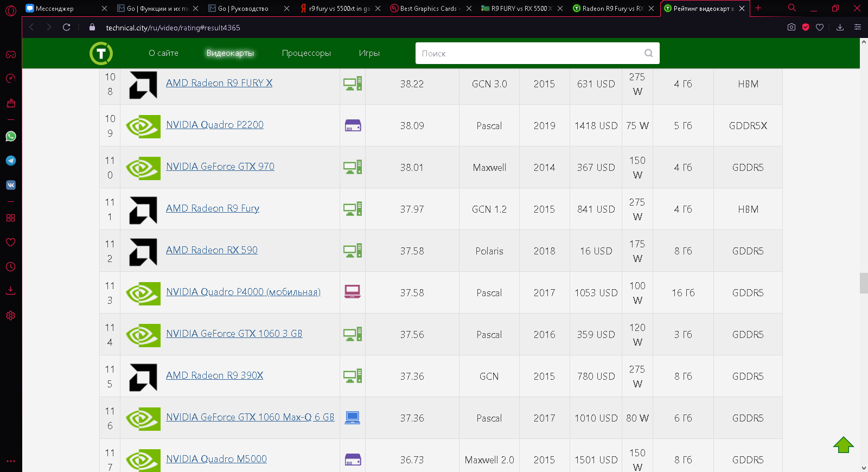The width and height of the screenshot is (868, 472).
Task: Open sidebar three-dots setup menu
Action: pos(11,461)
